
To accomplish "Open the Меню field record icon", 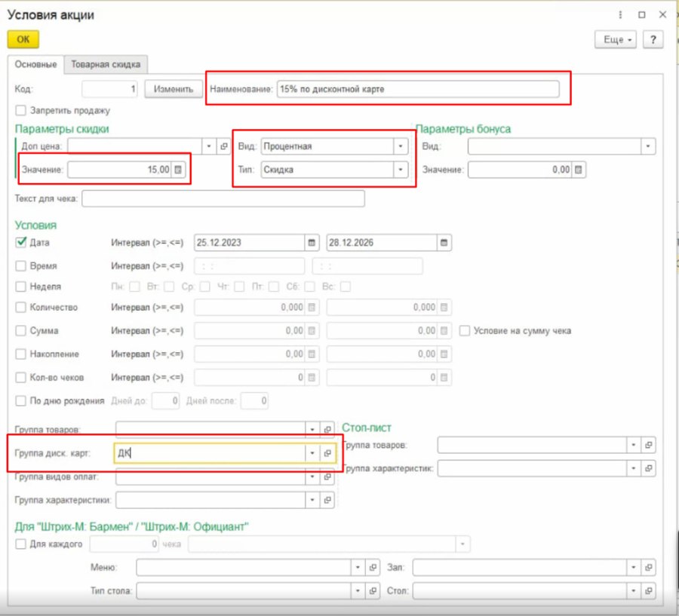I will 373,567.
